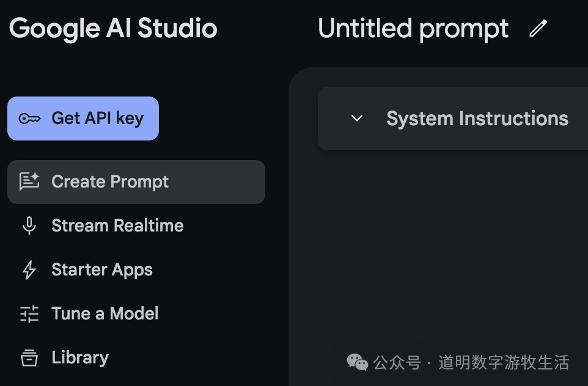Click the Google AI Studio home link
Screen dimensions: 588x386
tap(112, 28)
